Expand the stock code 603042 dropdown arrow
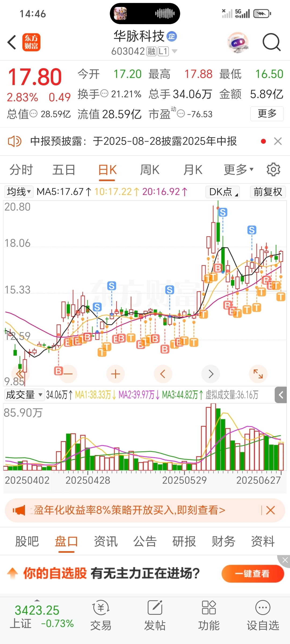 [174, 51]
